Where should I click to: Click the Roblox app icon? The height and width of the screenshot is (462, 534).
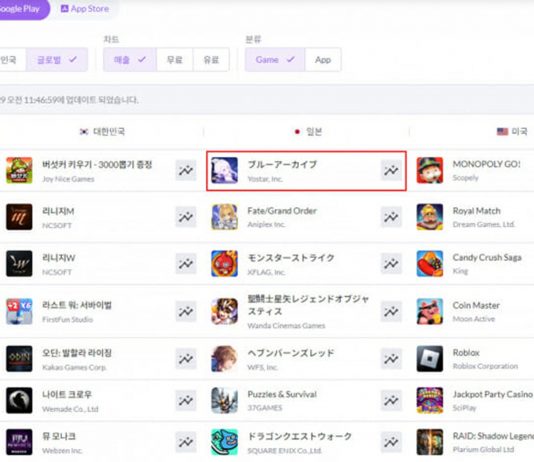[x=430, y=359]
